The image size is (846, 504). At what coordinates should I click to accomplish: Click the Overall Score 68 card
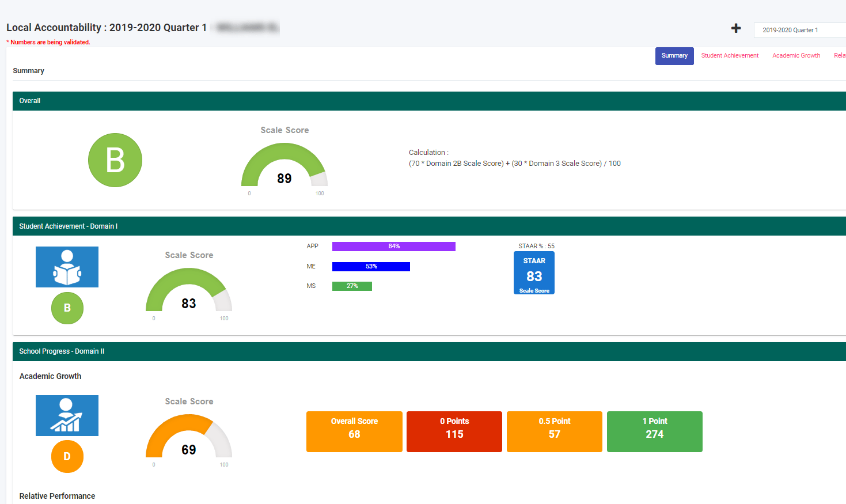354,431
